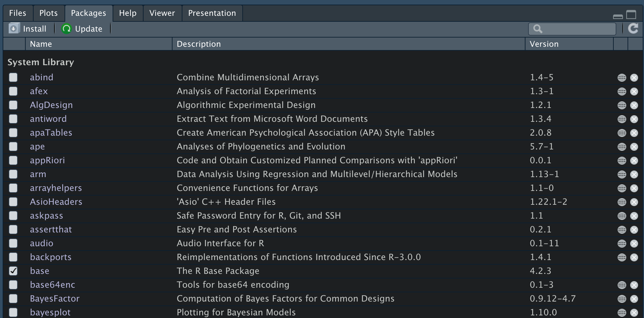Open the Viewer tab
The height and width of the screenshot is (318, 644).
pos(162,13)
